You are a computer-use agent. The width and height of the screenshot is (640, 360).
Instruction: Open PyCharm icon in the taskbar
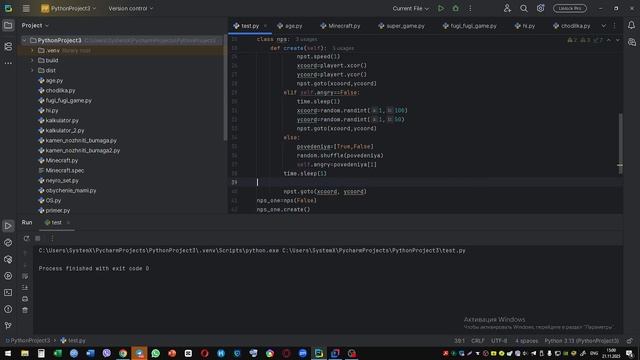pyautogui.click(x=319, y=353)
